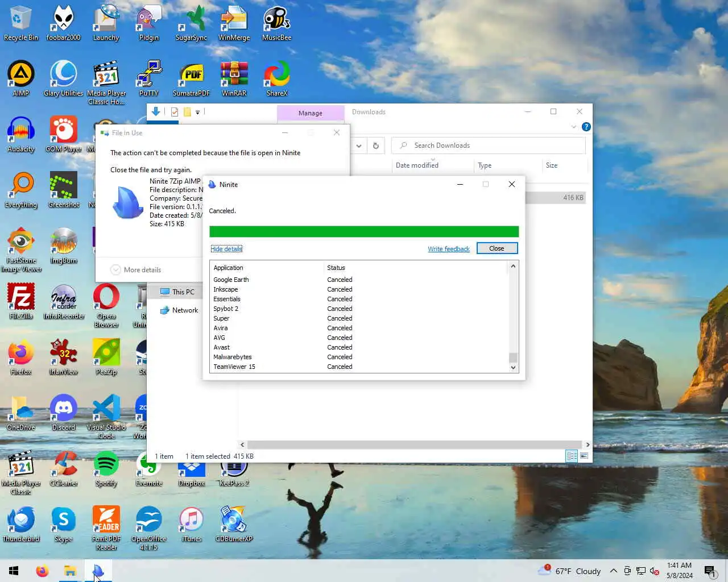The image size is (728, 582).
Task: Switch Explorer to details view icon
Action: pyautogui.click(x=572, y=456)
